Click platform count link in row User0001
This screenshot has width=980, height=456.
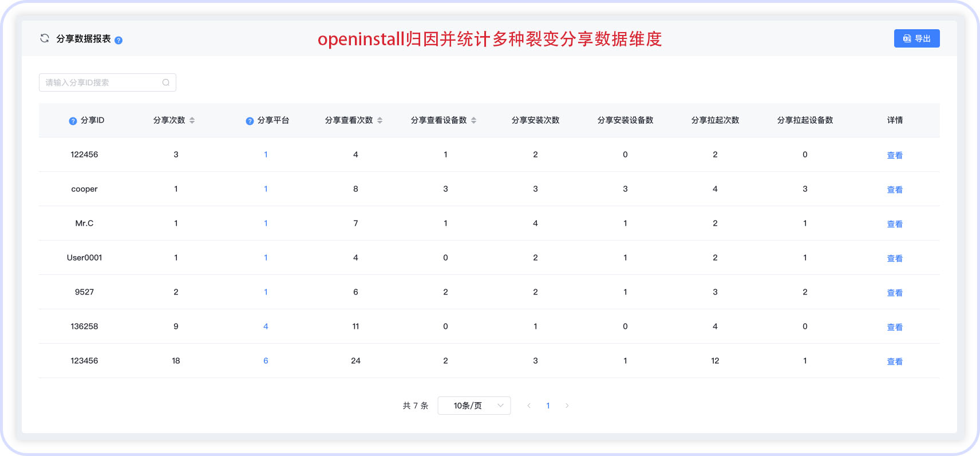266,258
